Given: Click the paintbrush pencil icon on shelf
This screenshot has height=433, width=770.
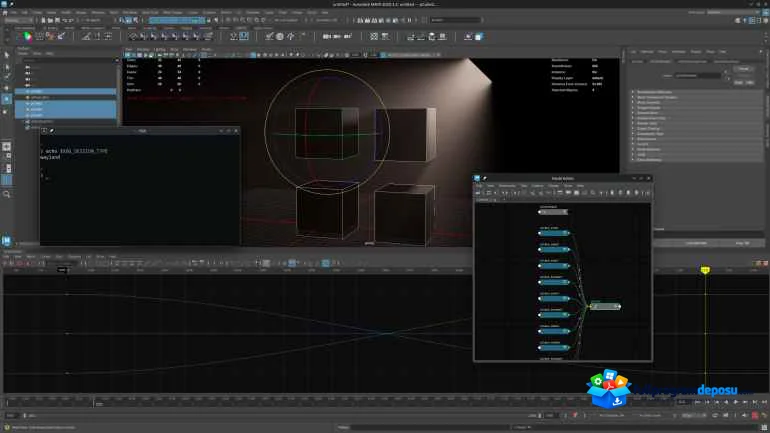Looking at the screenshot, I should point(61,36).
